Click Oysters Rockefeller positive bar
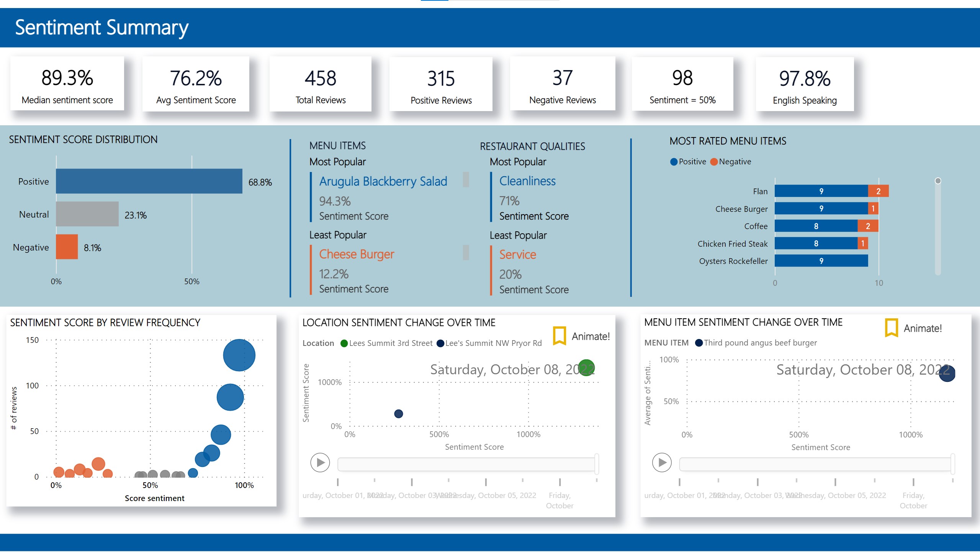 [821, 261]
